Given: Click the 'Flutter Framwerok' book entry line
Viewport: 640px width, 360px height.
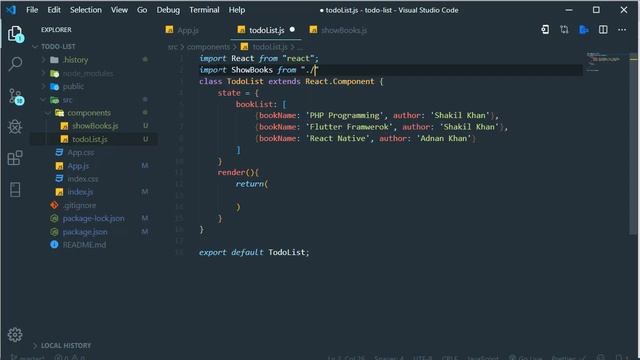Looking at the screenshot, I should [x=382, y=127].
